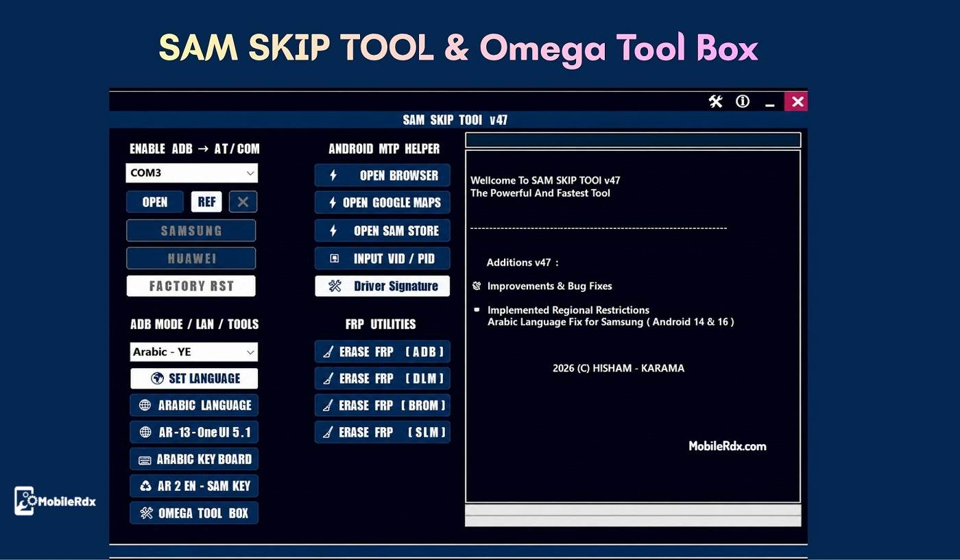Run ERASE FRP [ ADB ]
960x560 pixels.
coord(383,352)
